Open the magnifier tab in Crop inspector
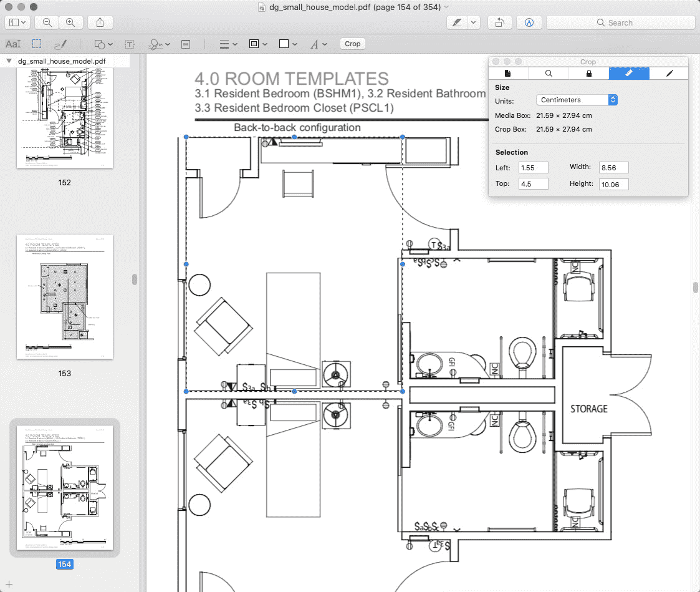This screenshot has height=592, width=700. pos(549,73)
